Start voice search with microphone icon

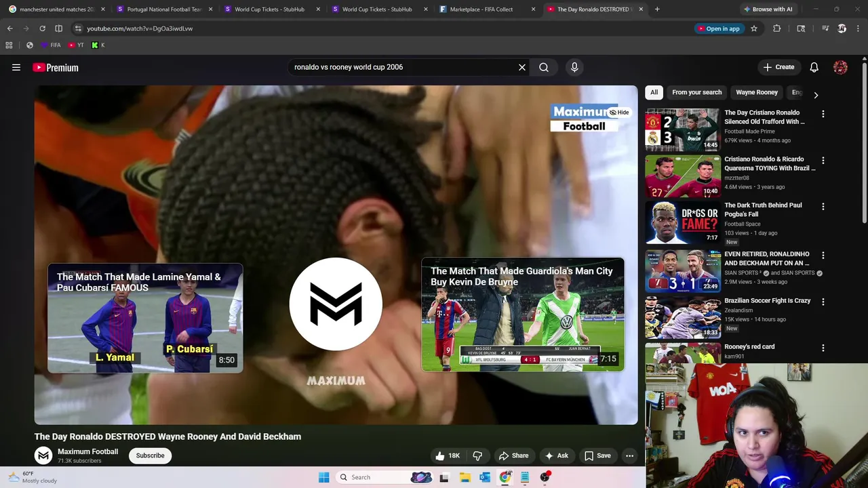[574, 67]
